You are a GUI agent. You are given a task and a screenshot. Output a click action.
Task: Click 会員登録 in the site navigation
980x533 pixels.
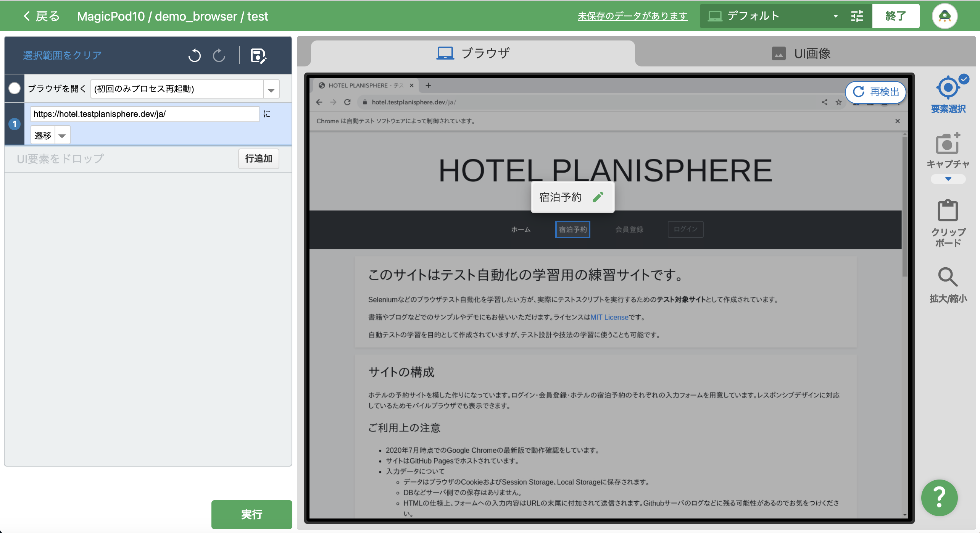click(629, 229)
